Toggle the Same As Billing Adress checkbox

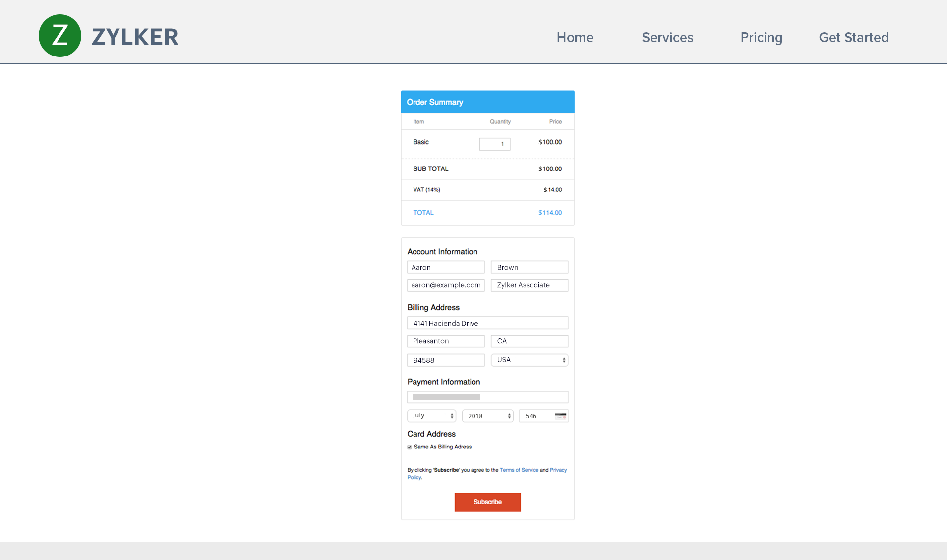(x=410, y=447)
